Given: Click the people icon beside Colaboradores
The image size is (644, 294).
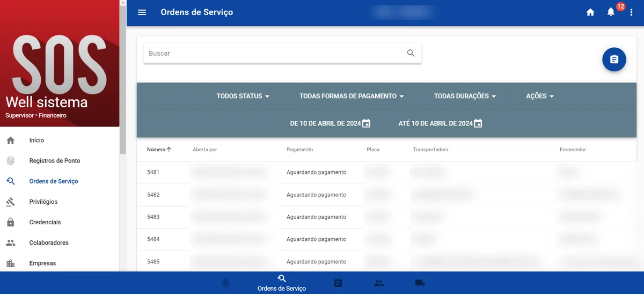Looking at the screenshot, I should pos(10,242).
